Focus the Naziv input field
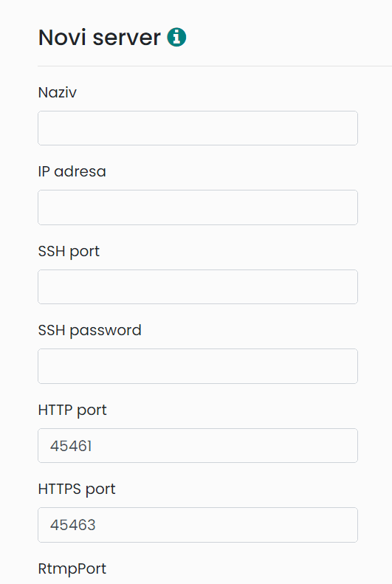The width and height of the screenshot is (392, 584). click(x=198, y=128)
